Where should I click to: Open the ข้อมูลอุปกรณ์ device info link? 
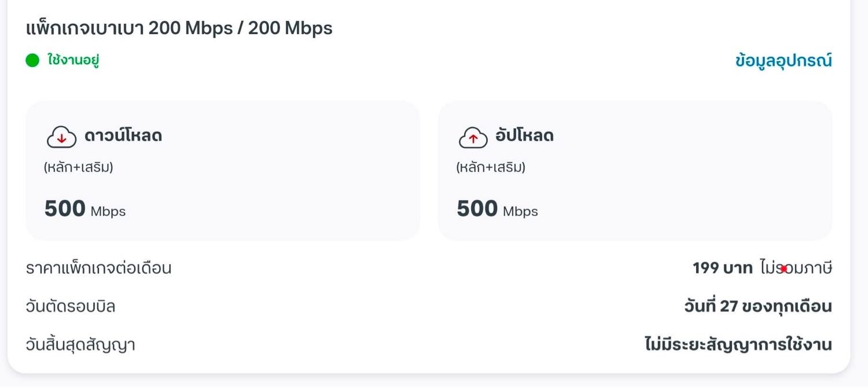pos(784,61)
